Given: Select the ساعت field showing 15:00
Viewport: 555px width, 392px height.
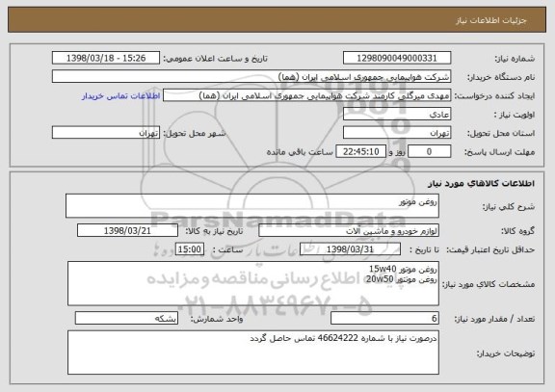Looking at the screenshot, I should tap(190, 249).
